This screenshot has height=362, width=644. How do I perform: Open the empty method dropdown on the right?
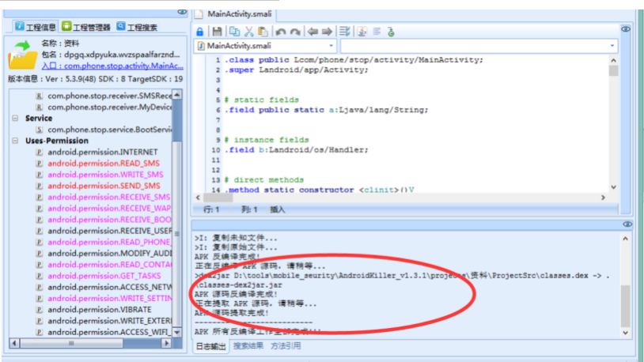click(x=612, y=46)
